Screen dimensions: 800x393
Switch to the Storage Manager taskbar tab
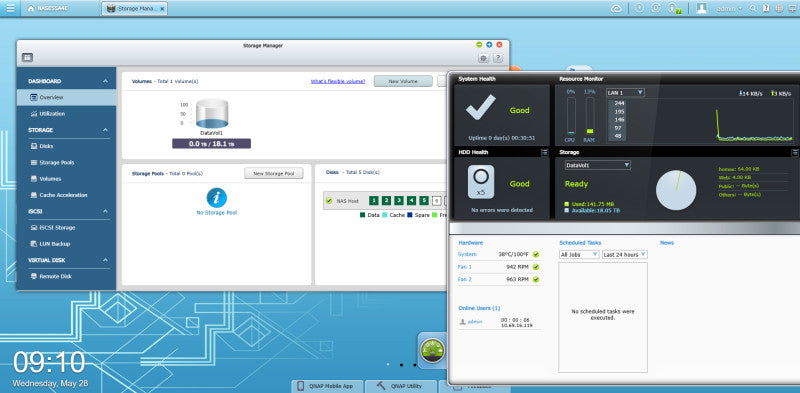135,9
